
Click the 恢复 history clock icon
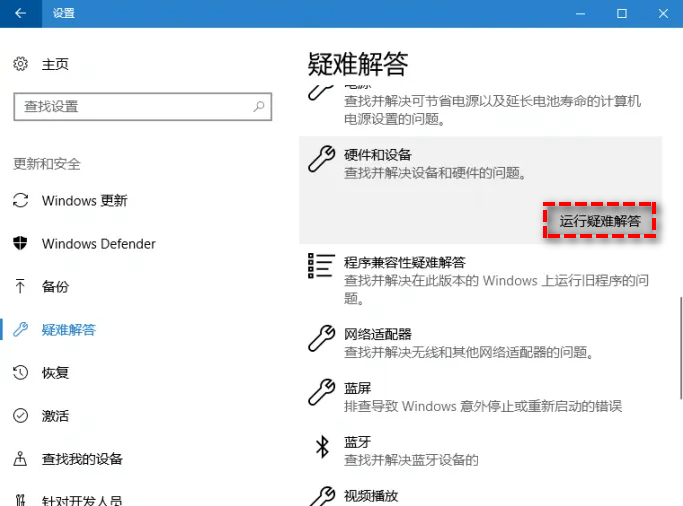pyautogui.click(x=20, y=372)
